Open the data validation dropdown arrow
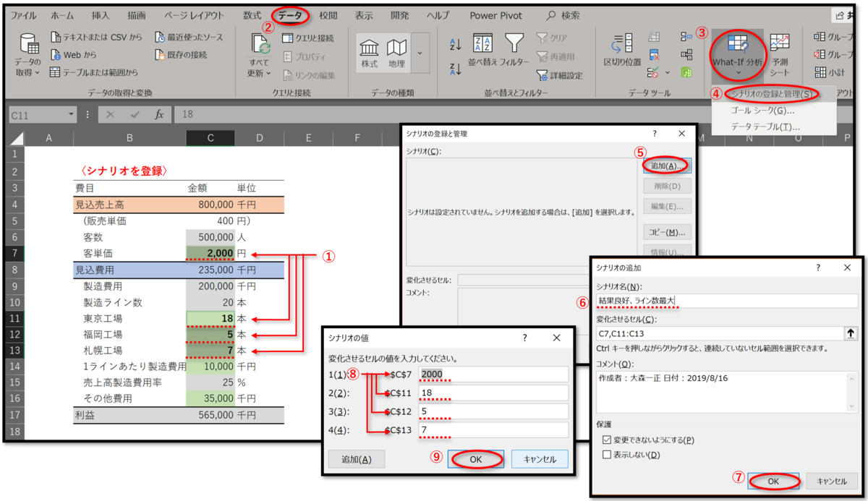 click(x=666, y=72)
